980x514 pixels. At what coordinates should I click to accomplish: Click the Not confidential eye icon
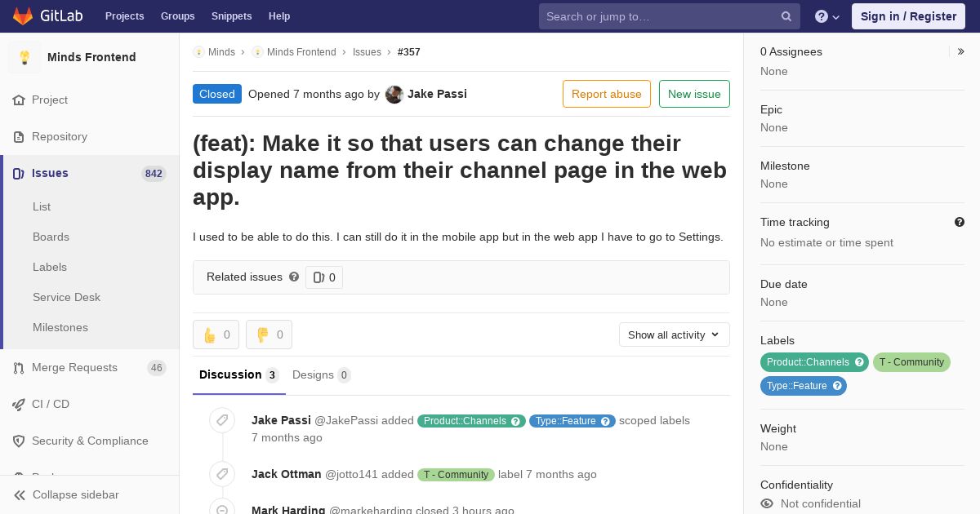click(767, 503)
